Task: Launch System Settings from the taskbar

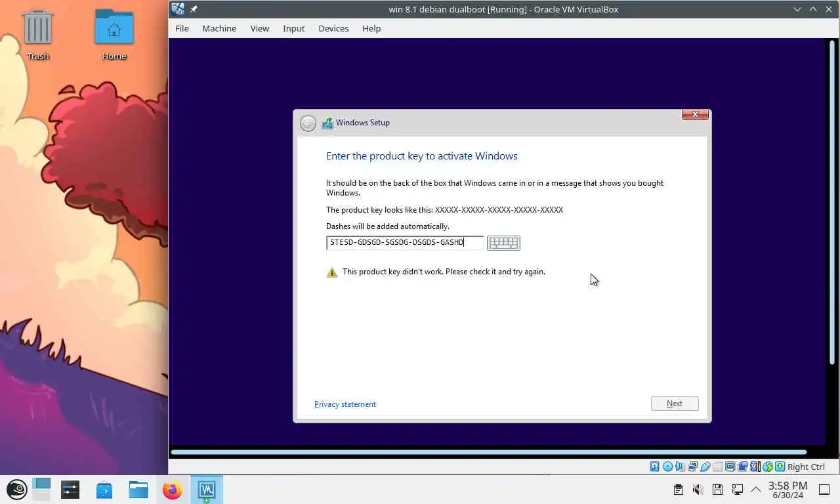Action: (70, 489)
